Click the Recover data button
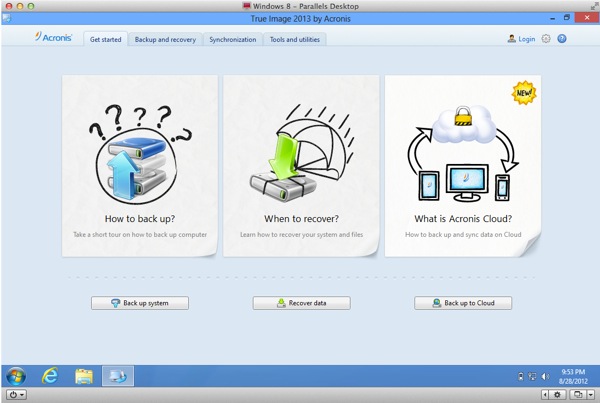This screenshot has width=600, height=403. click(302, 303)
